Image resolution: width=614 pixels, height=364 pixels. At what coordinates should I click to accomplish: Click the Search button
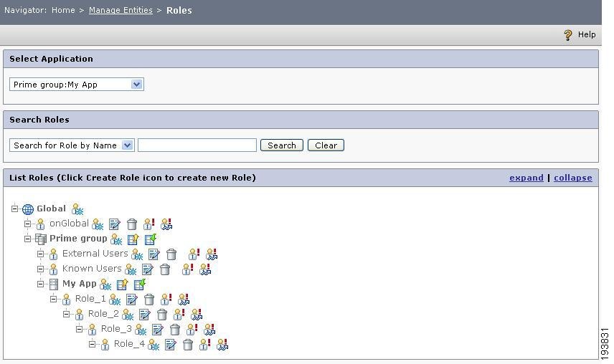coord(282,145)
